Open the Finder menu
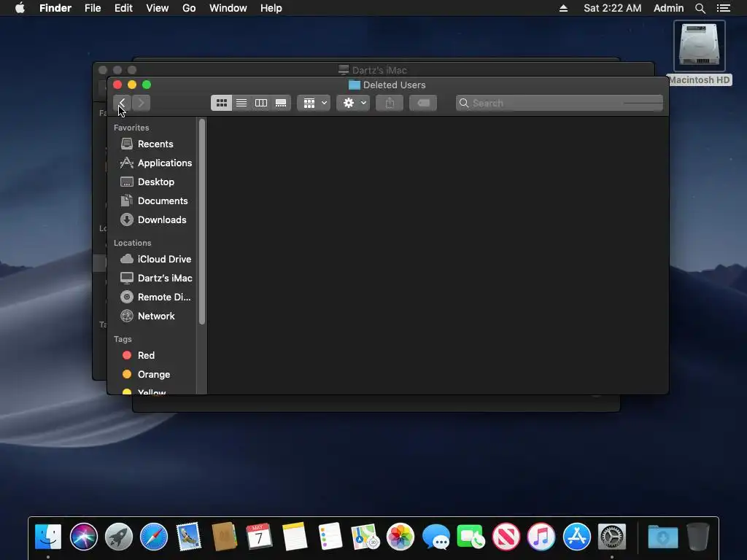The width and height of the screenshot is (747, 560). (x=55, y=8)
